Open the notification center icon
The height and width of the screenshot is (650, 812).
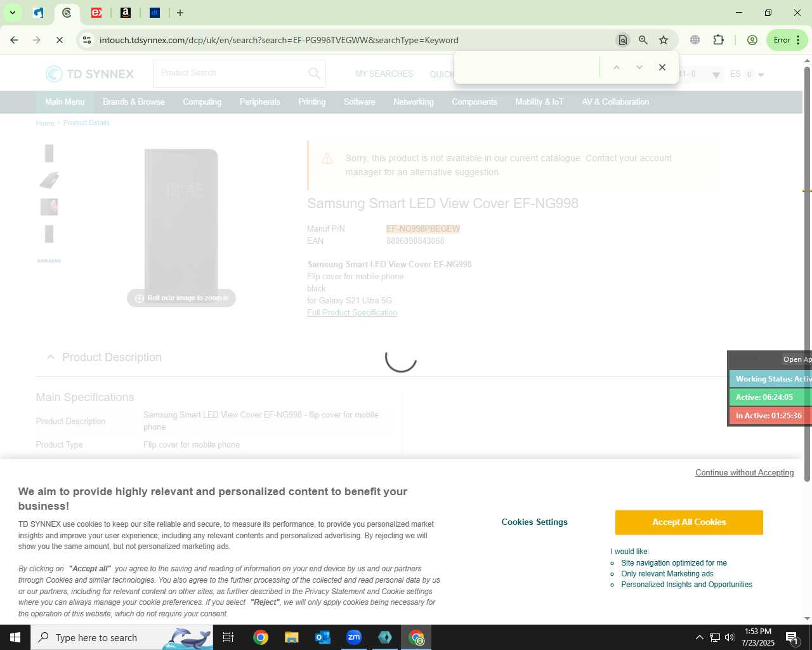pyautogui.click(x=792, y=637)
